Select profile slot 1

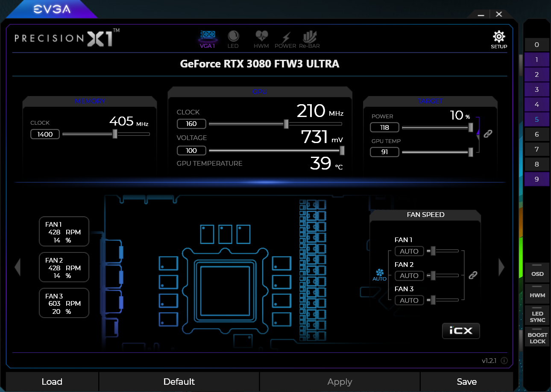click(x=537, y=60)
